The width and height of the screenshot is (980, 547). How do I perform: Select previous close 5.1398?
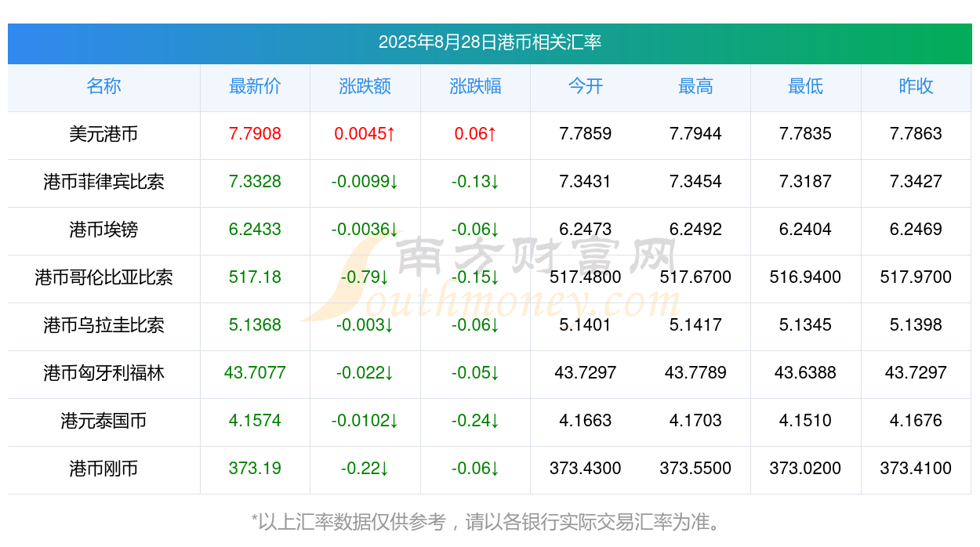click(916, 325)
